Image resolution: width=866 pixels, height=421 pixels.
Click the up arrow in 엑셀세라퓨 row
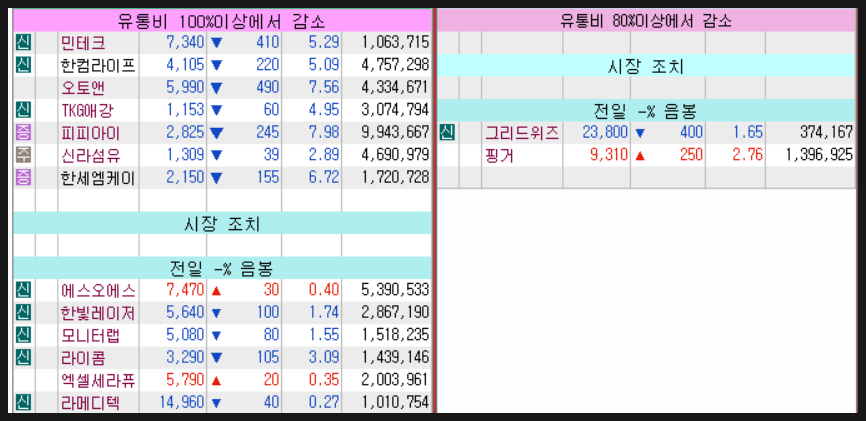216,380
